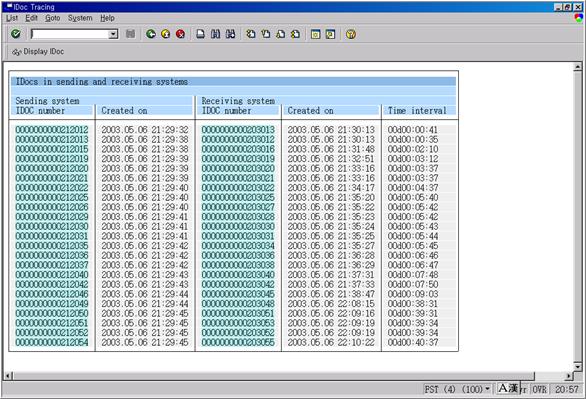Image resolution: width=586 pixels, height=399 pixels.
Task: Open the Goto menu
Action: [52, 18]
